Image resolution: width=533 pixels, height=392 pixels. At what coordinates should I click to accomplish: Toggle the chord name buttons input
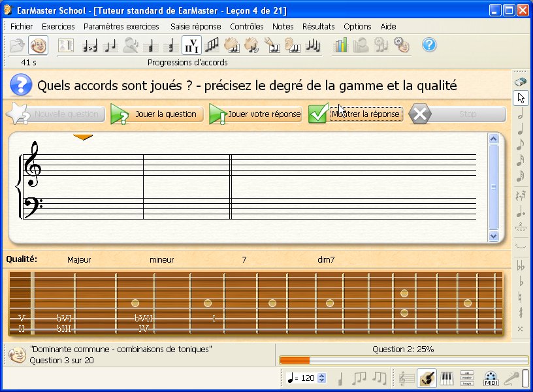coord(466,378)
